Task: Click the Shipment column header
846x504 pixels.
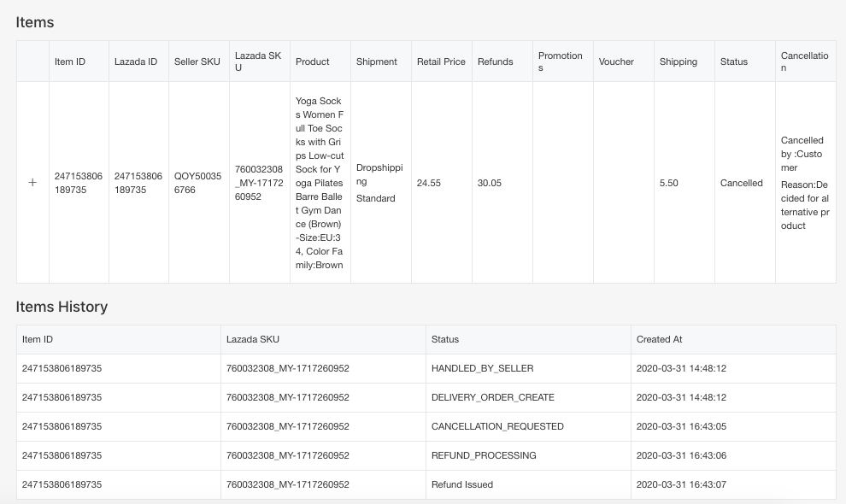Action: point(376,62)
